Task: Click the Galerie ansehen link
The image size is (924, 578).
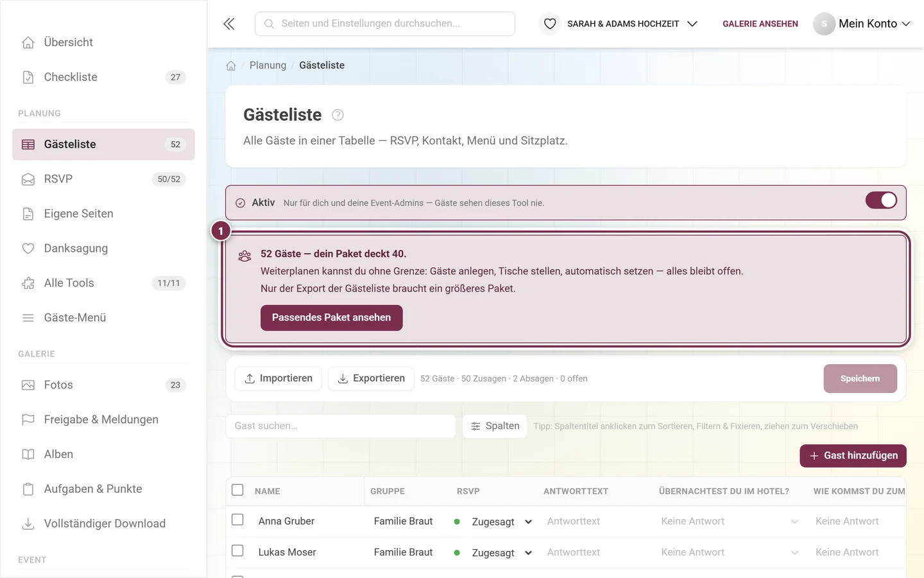Action: click(x=760, y=24)
